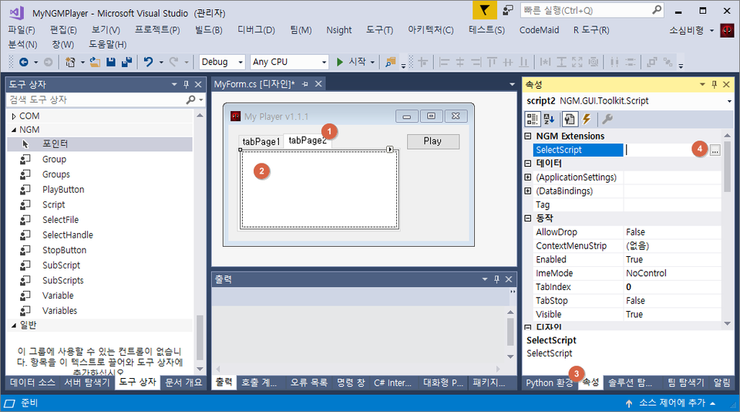Click the pin icon on Output panel
This screenshot has height=412, width=740.
496,279
